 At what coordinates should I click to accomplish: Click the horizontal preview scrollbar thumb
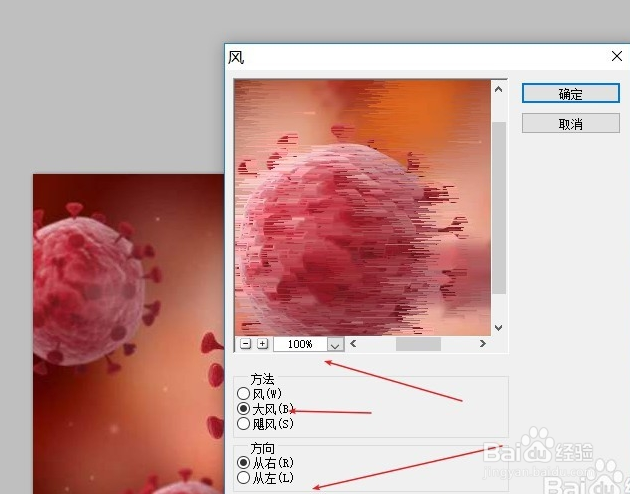tap(418, 344)
